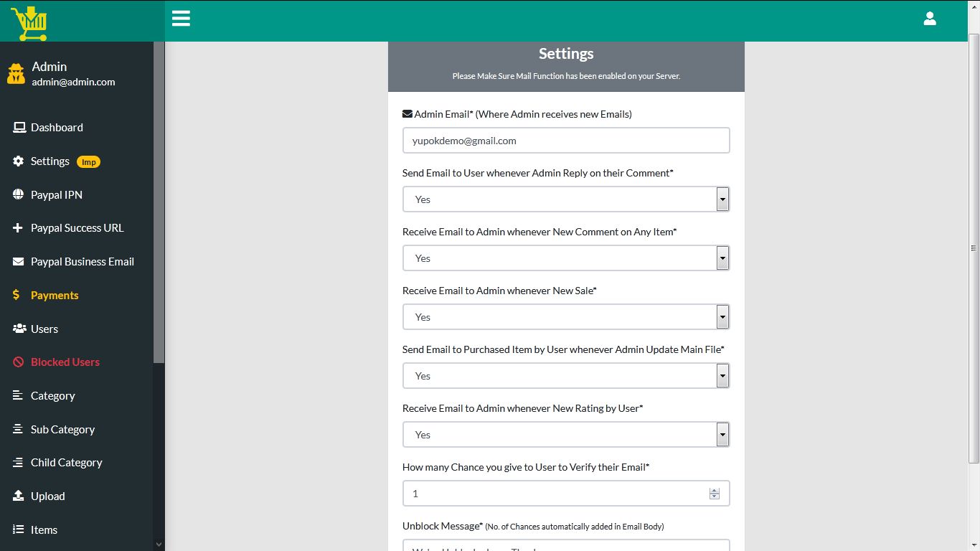The width and height of the screenshot is (980, 551).
Task: Click the Imp badge next to Settings
Action: 88,161
